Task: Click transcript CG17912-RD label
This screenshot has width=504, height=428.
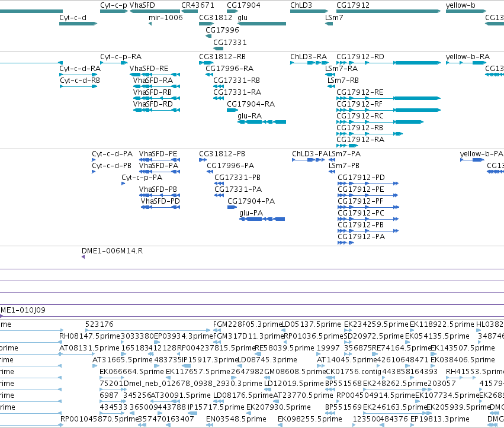Action: [x=360, y=57]
